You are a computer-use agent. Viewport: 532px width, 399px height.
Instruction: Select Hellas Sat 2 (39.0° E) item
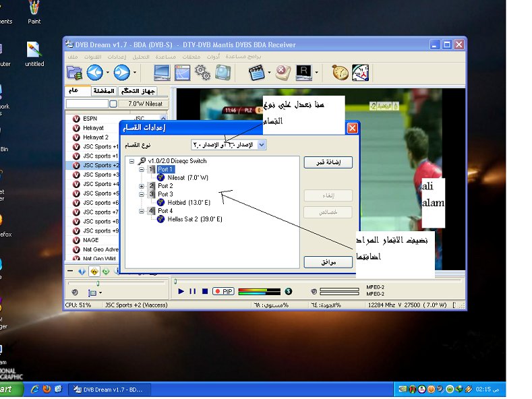click(x=195, y=219)
